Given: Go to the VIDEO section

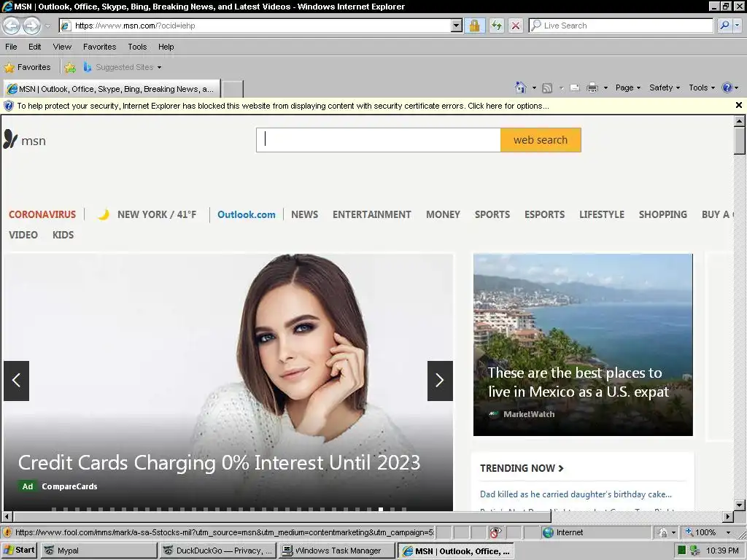Looking at the screenshot, I should 23,235.
